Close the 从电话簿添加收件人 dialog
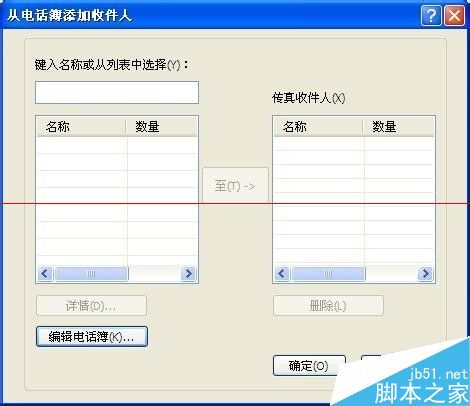The image size is (470, 406). click(454, 15)
